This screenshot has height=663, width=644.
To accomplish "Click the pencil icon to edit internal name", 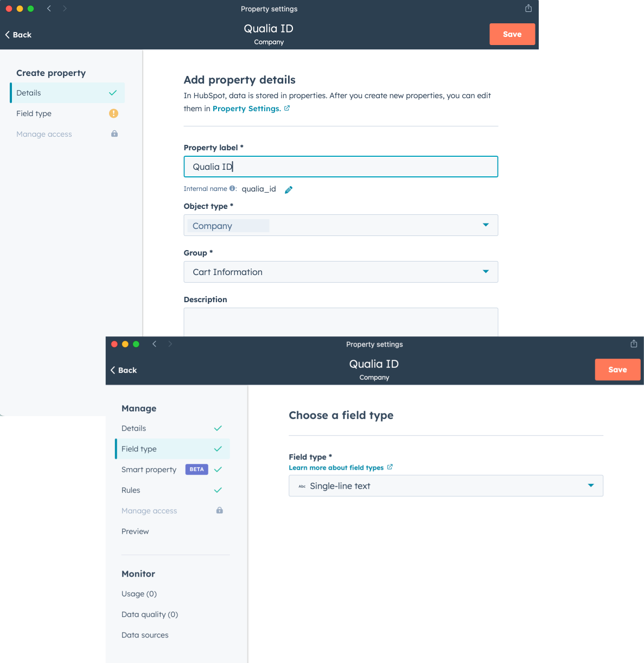I will click(x=289, y=189).
